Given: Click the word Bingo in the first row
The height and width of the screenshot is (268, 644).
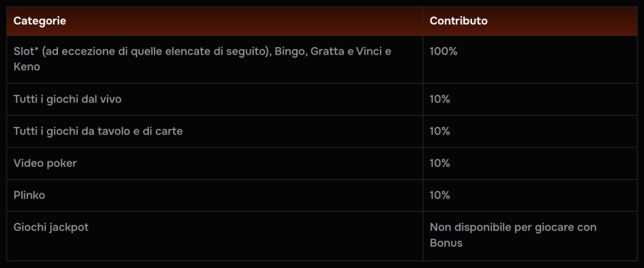Looking at the screenshot, I should (x=291, y=52).
